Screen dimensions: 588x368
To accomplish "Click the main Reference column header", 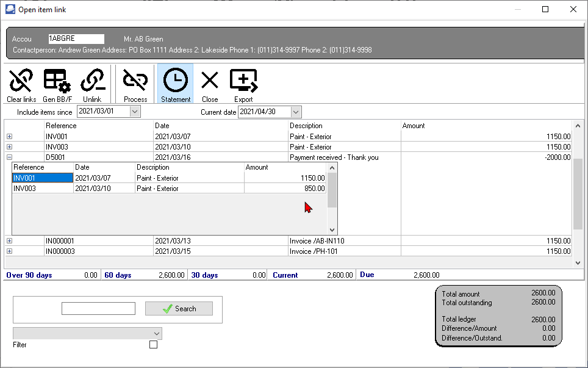I will click(99, 126).
